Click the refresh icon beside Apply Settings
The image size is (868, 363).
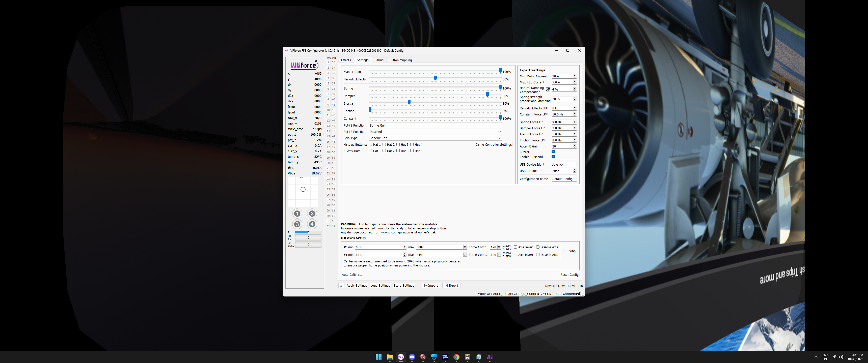pos(341,286)
